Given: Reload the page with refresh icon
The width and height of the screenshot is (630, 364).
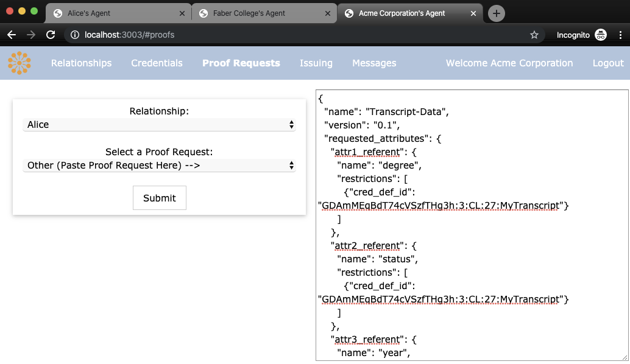Looking at the screenshot, I should [51, 35].
